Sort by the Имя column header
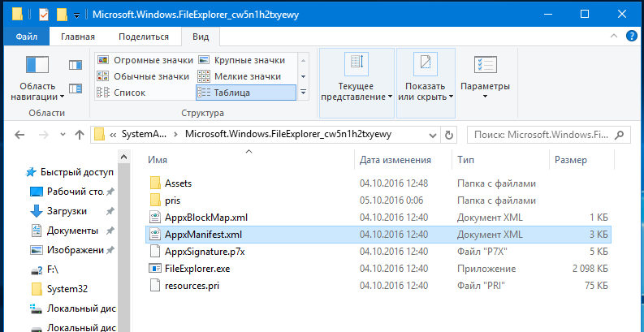This screenshot has width=644, height=332. tap(249, 160)
